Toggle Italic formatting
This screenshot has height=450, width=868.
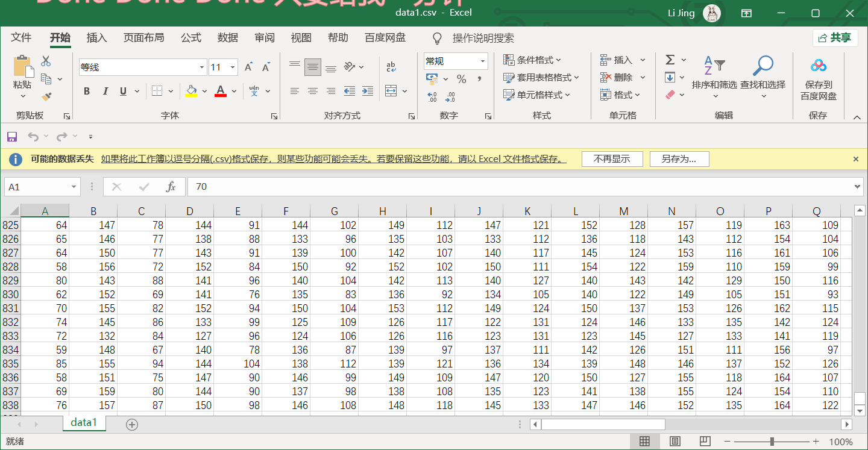coord(105,91)
